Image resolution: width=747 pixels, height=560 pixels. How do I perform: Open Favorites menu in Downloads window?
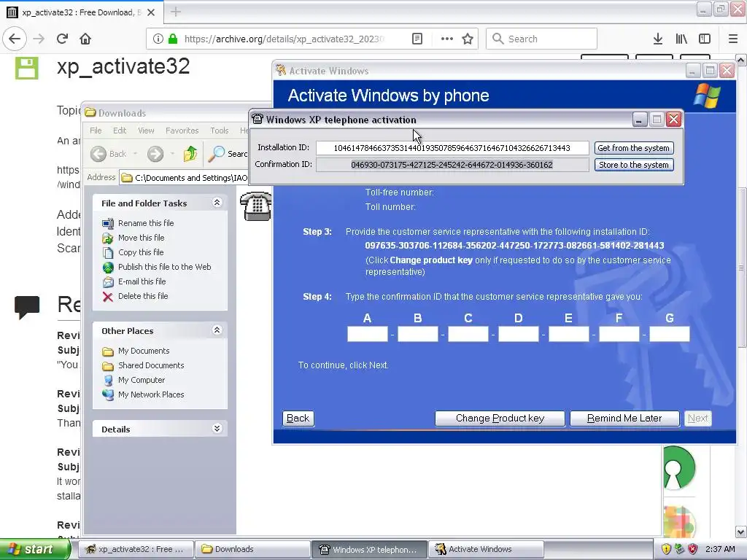pos(182,131)
